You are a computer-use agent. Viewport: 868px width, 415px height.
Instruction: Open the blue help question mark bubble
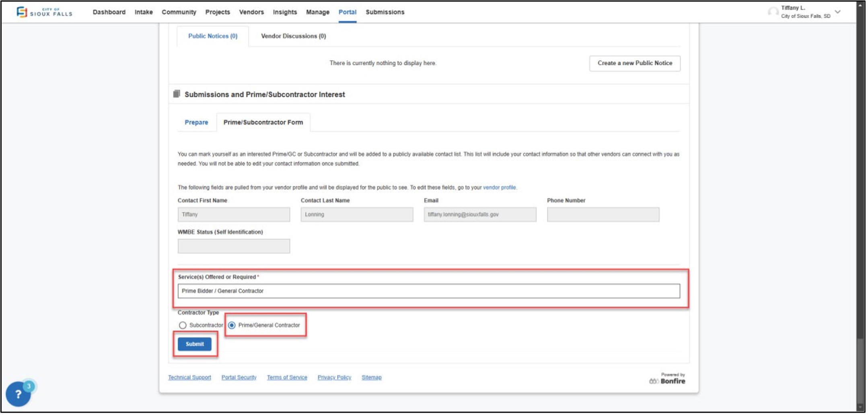click(18, 394)
